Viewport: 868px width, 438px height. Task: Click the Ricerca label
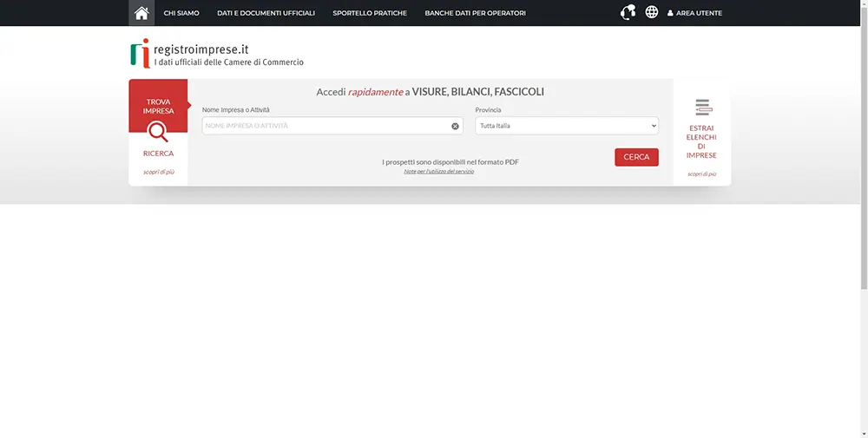158,154
